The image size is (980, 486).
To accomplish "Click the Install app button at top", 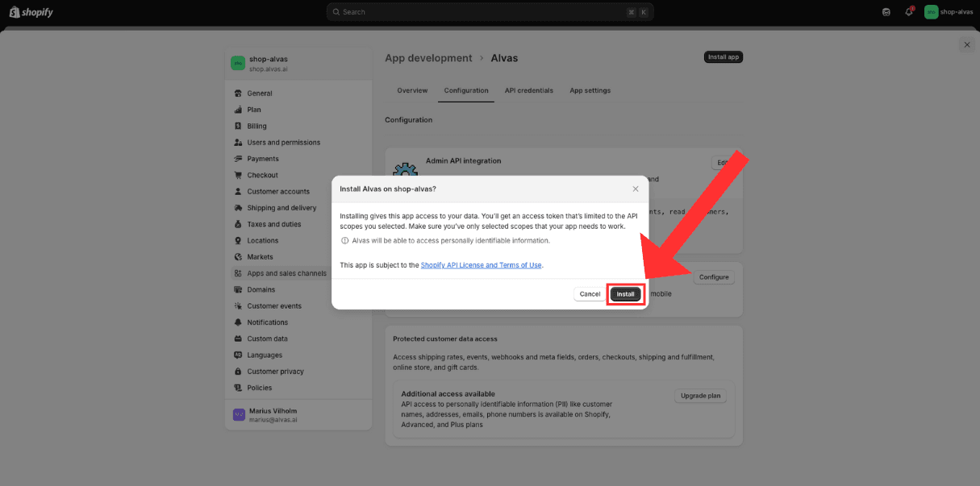I will coord(724,57).
